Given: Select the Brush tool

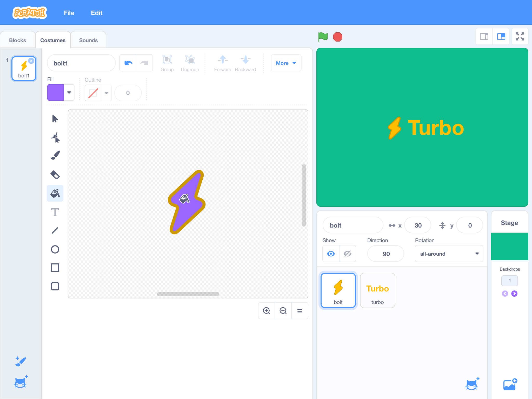Looking at the screenshot, I should pyautogui.click(x=55, y=155).
